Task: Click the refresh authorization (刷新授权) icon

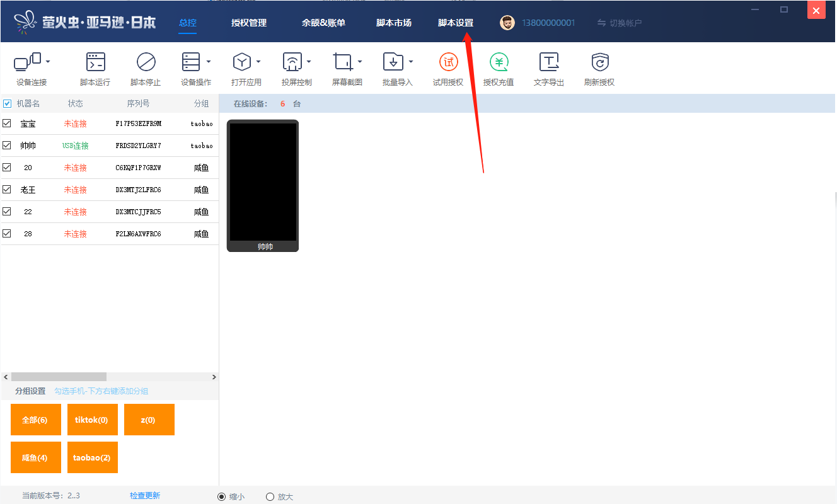Action: pyautogui.click(x=599, y=62)
